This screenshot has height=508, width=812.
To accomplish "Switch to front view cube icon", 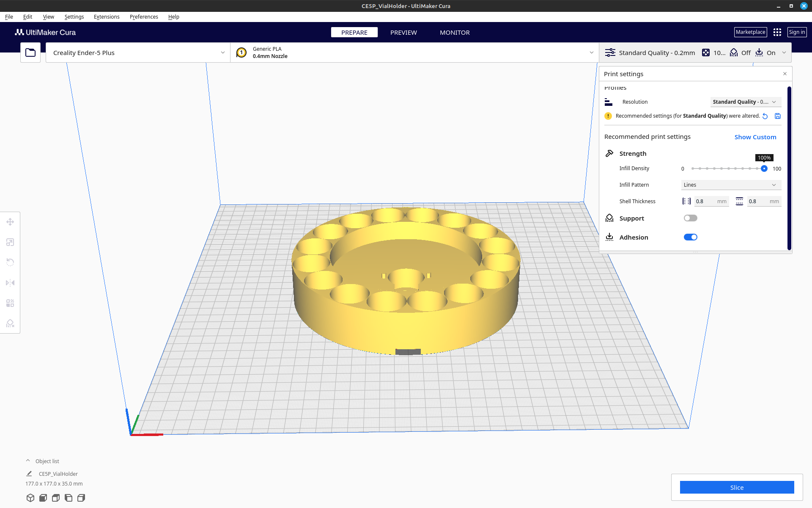I will (x=43, y=498).
